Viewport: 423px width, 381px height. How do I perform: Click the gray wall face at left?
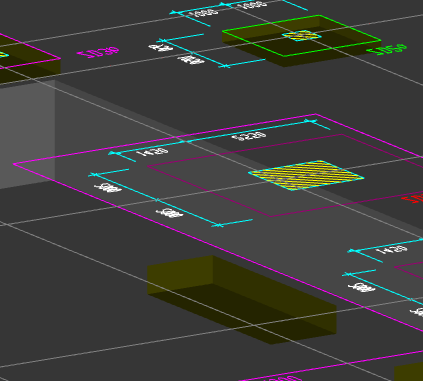[x=27, y=133]
